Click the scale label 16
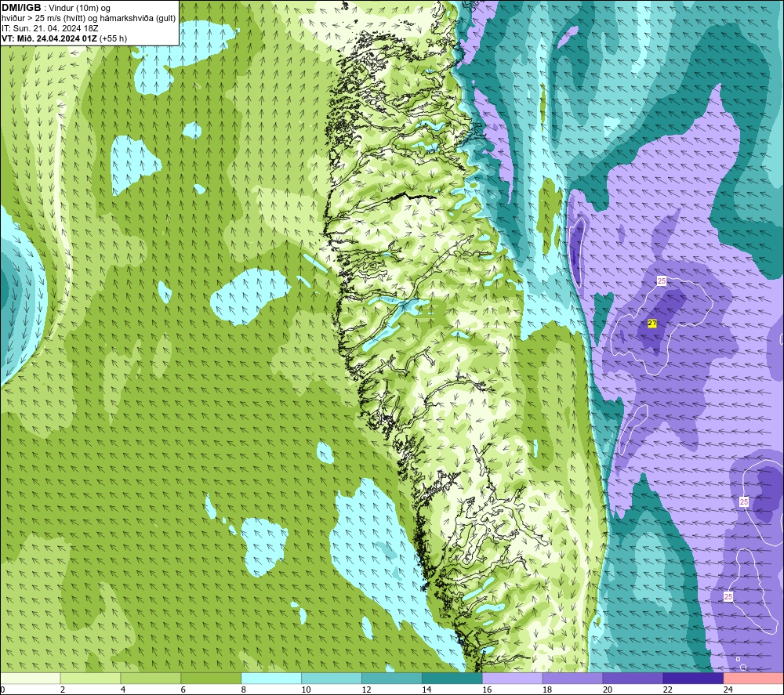Viewport: 784px width, 695px height. (487, 690)
